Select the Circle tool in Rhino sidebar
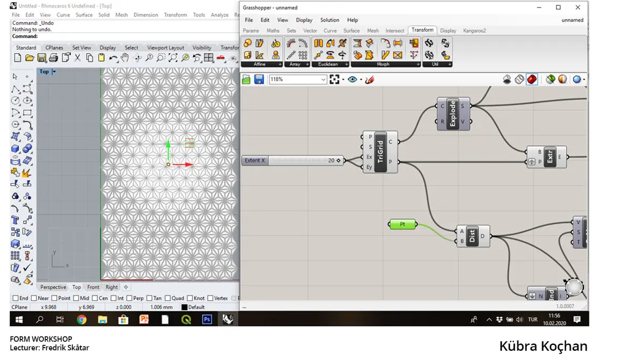The image size is (644, 361). pos(16,100)
